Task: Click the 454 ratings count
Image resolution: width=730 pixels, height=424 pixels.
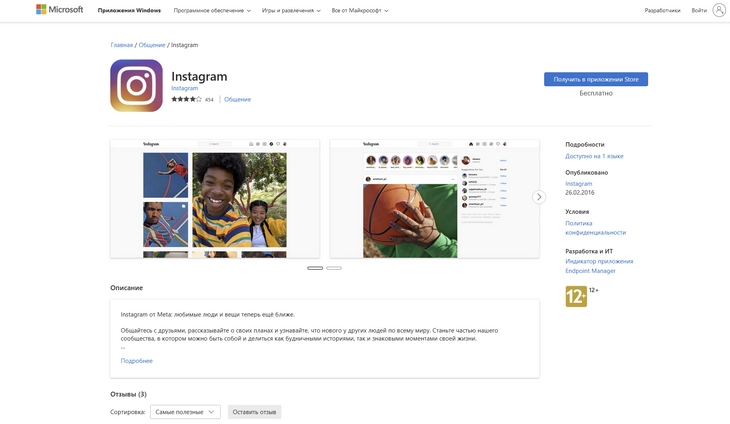Action: tap(209, 100)
